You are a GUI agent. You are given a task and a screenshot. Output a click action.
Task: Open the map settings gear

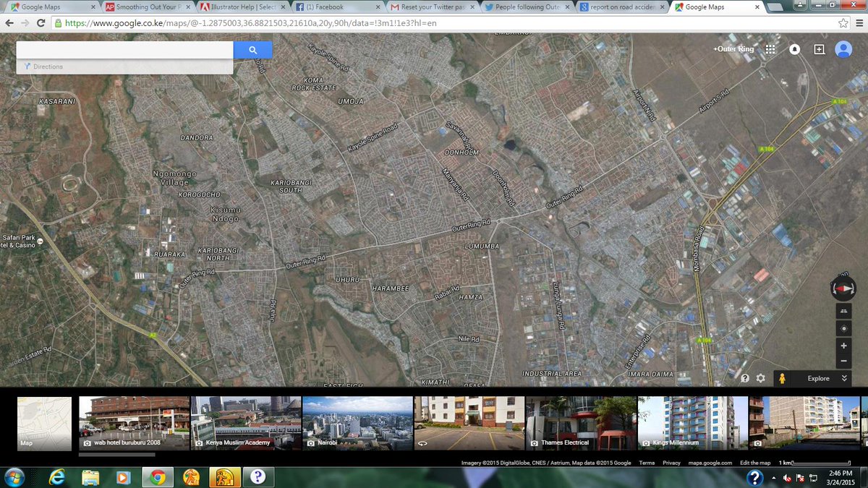click(760, 377)
